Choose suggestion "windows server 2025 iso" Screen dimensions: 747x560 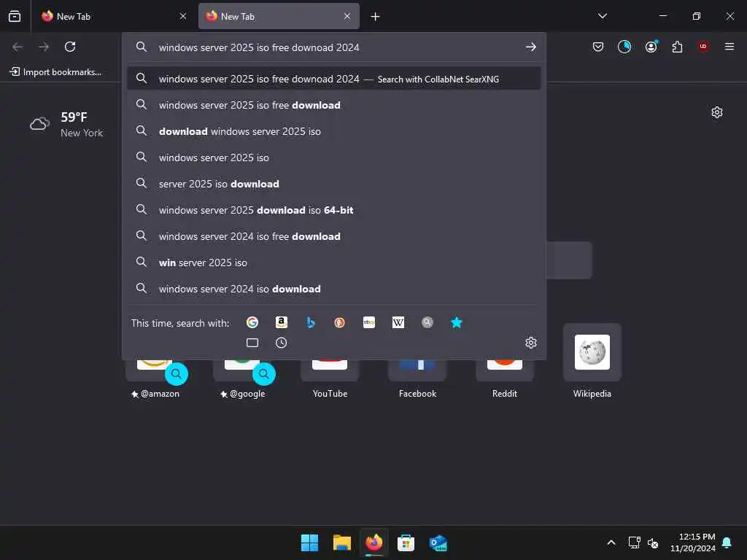coord(334,157)
